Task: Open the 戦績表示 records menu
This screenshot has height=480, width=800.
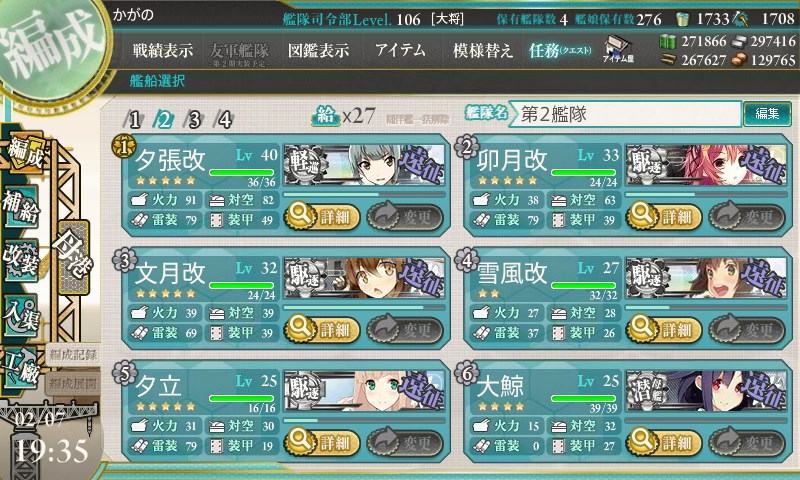Action: coord(163,50)
